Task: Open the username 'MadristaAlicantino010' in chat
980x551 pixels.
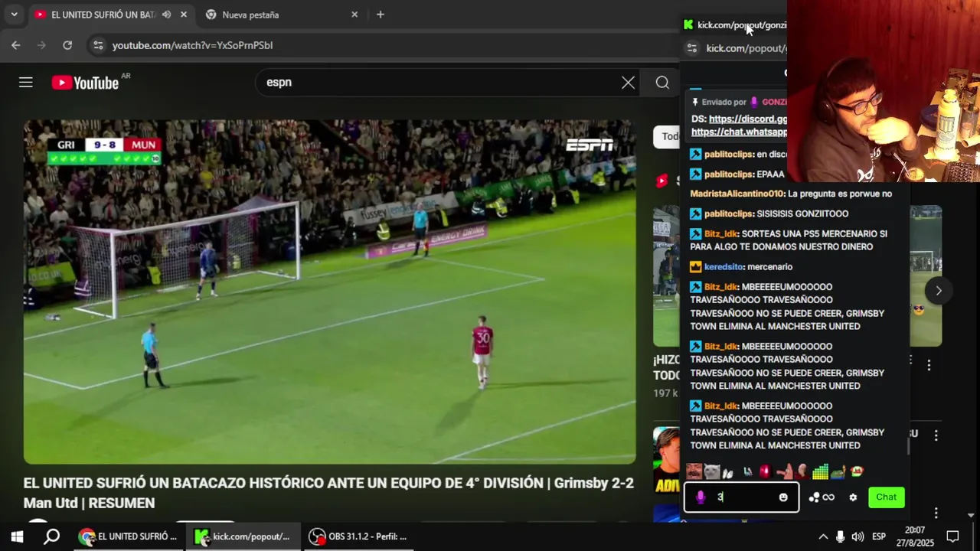Action: click(x=737, y=194)
